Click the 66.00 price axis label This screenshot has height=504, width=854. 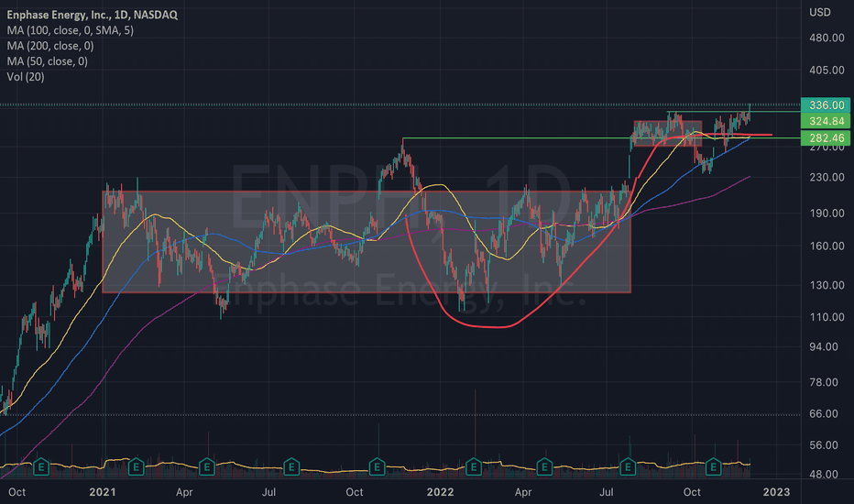click(x=824, y=413)
